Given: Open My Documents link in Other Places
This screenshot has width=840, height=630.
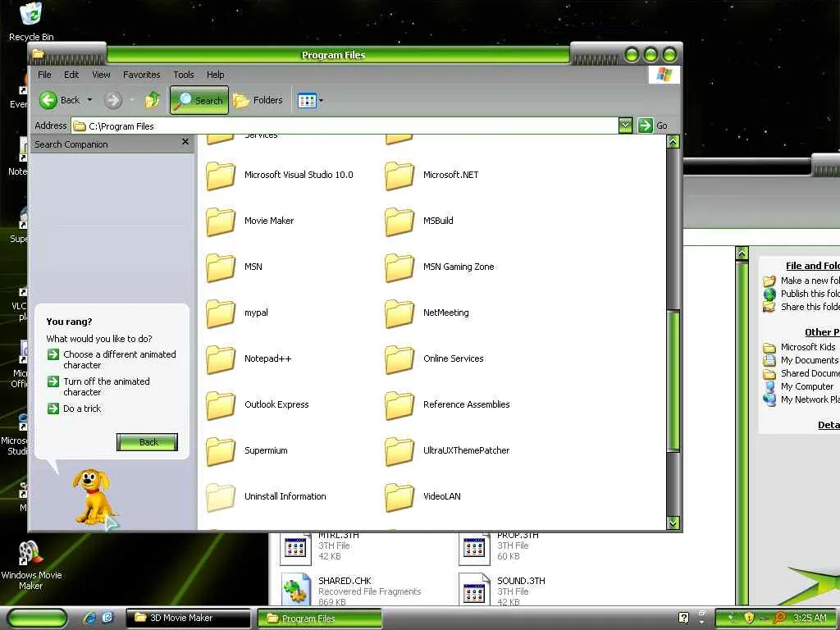Looking at the screenshot, I should point(801,361).
